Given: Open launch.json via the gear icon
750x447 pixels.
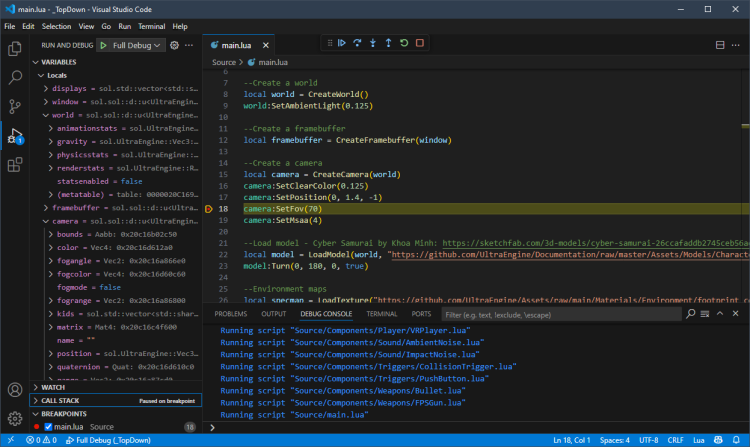Looking at the screenshot, I should (174, 45).
